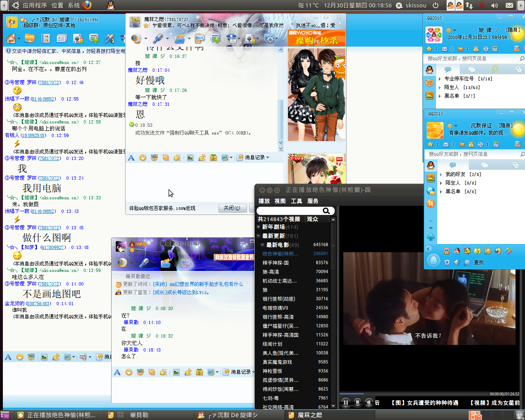Open font 'A' options in 魔森之戀 chat
Viewport: 525px width, 420px height.
click(x=131, y=157)
